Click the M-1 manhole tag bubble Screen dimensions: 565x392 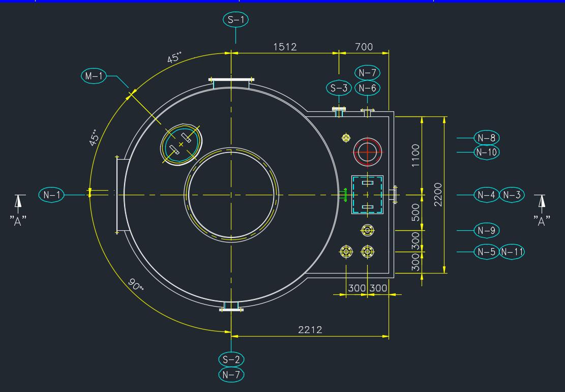94,76
